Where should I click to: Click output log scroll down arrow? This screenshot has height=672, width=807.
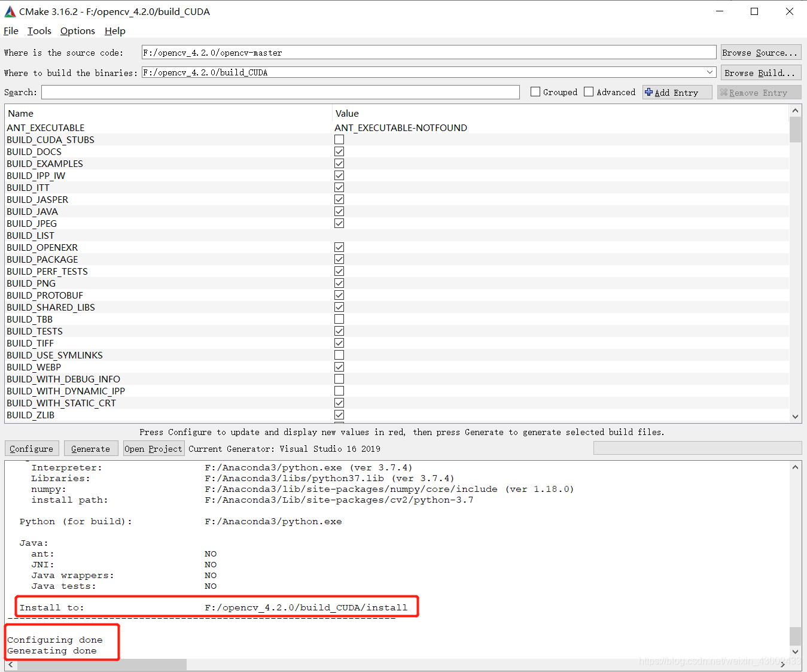click(x=795, y=652)
